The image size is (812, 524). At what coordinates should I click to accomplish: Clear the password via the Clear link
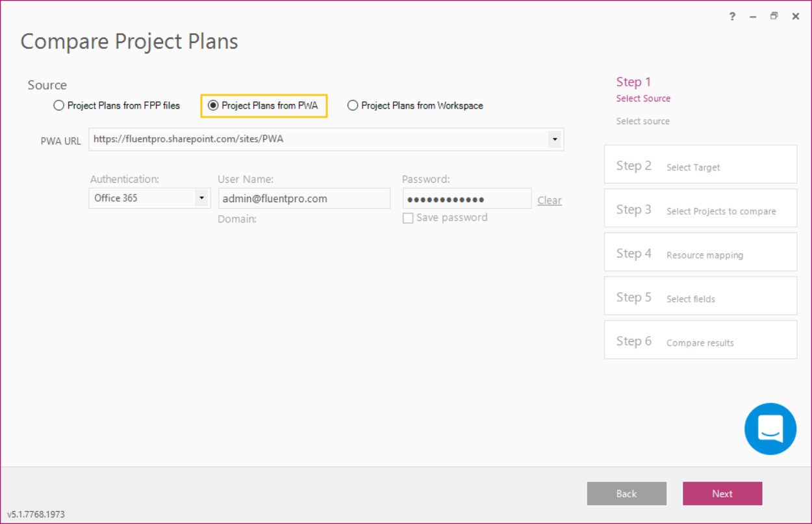[x=550, y=200]
